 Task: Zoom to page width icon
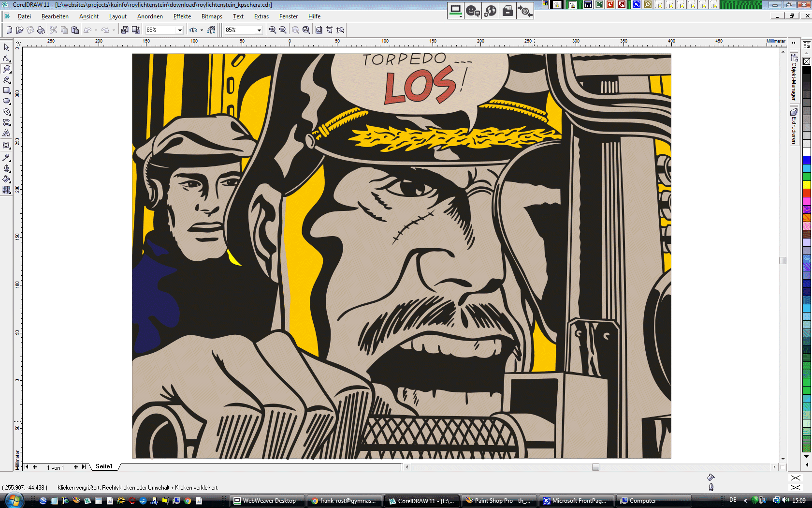(x=330, y=30)
